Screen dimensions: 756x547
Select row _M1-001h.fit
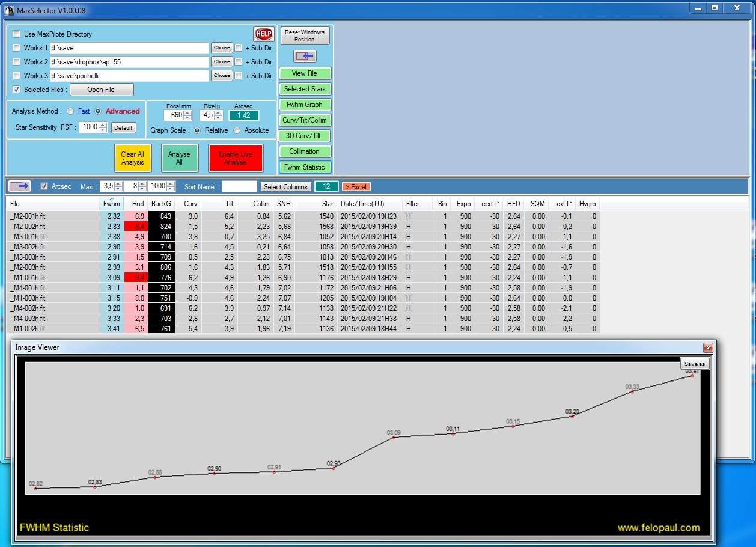coord(303,278)
